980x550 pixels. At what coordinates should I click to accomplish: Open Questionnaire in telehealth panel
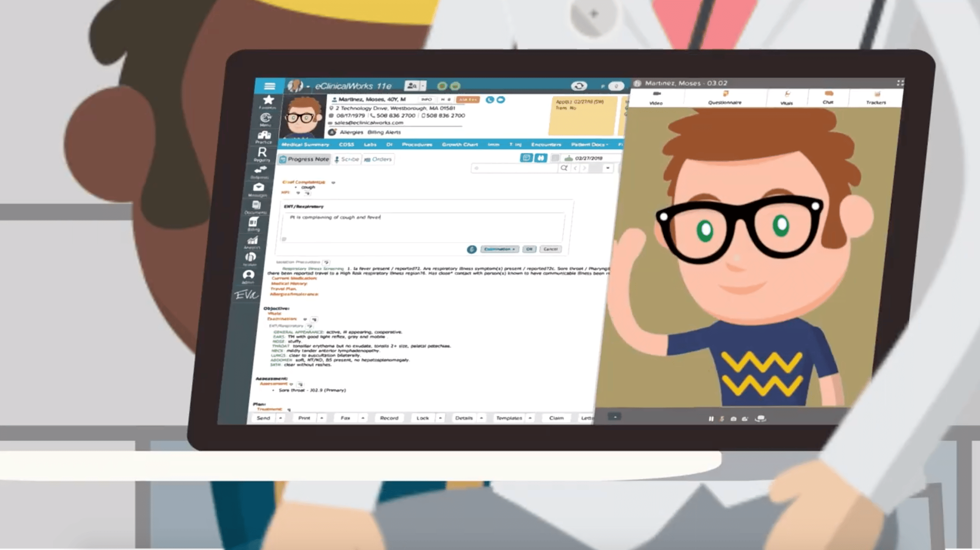725,98
